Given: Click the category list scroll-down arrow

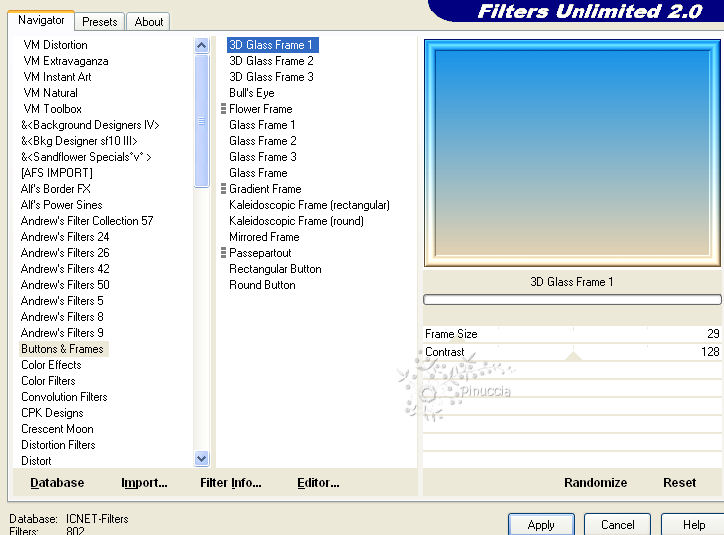Looking at the screenshot, I should pyautogui.click(x=201, y=458).
